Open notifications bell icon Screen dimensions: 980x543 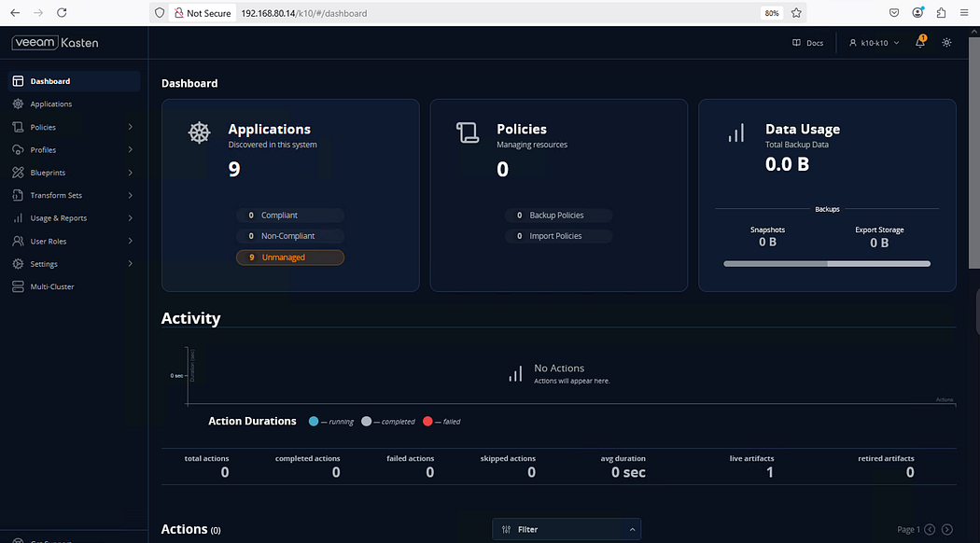point(920,43)
